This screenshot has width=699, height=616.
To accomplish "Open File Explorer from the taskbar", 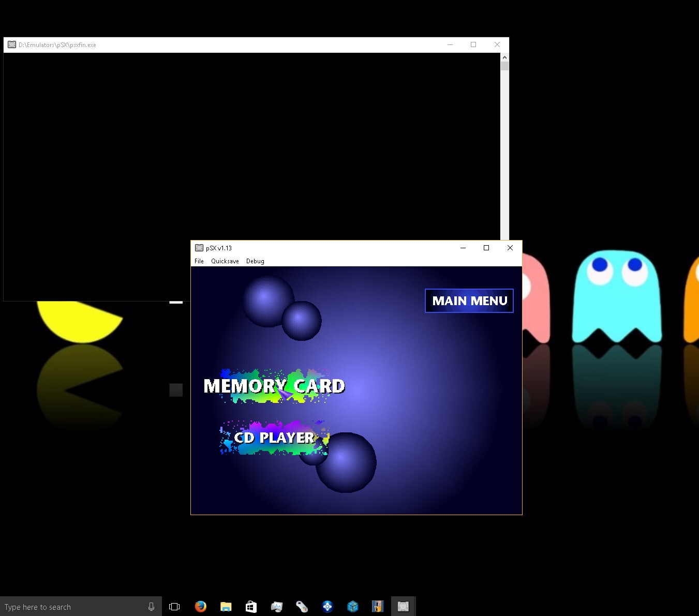I will pos(226,607).
